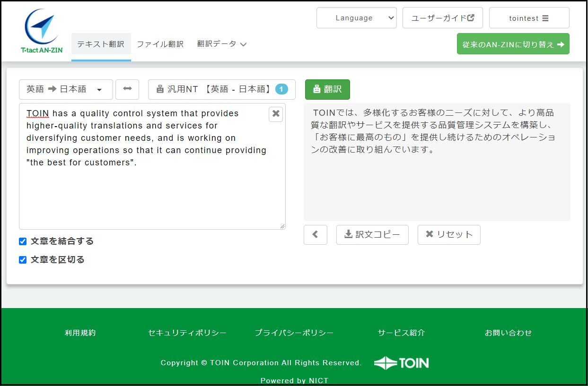This screenshot has width=588, height=386.
Task: Open the プライバシーポリシー footer link
Action: 294,333
